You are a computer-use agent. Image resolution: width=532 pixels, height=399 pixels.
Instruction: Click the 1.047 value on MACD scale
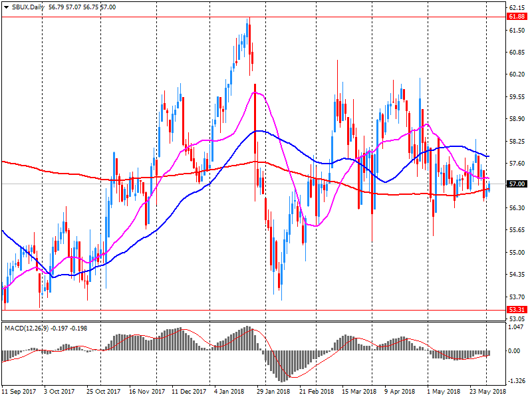click(517, 327)
